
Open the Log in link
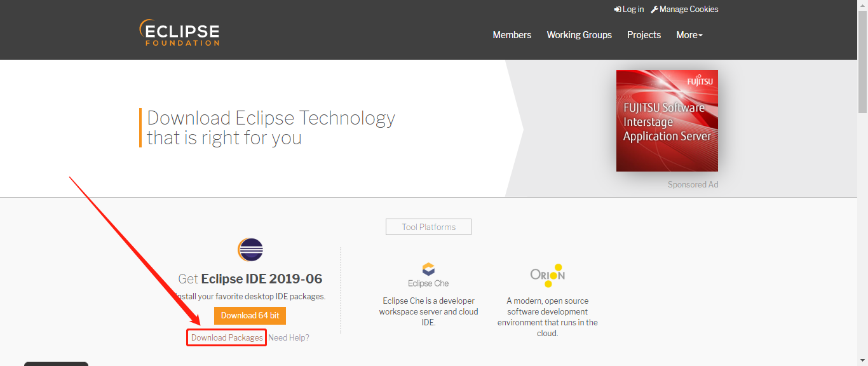click(629, 10)
